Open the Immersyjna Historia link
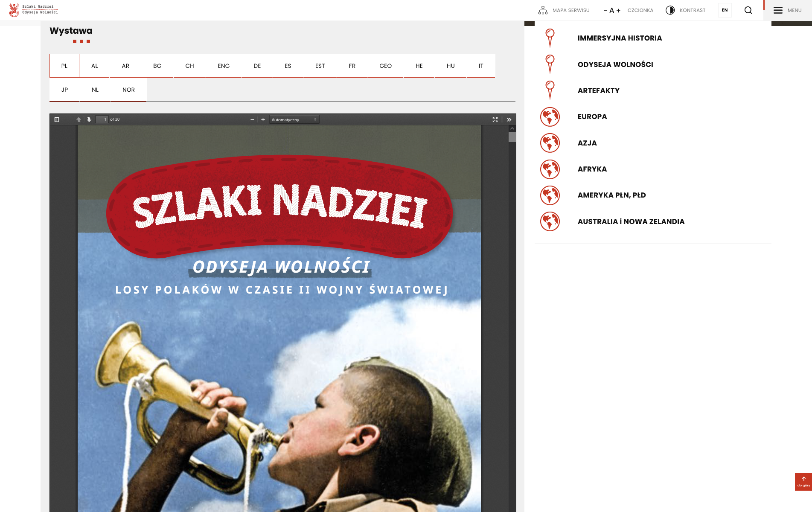The width and height of the screenshot is (812, 512). coord(620,38)
